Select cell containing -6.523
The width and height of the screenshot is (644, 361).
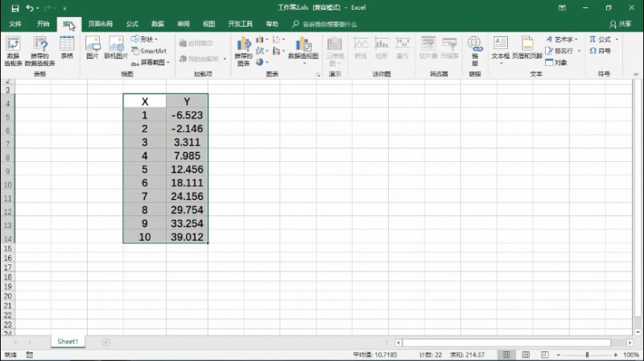[187, 115]
